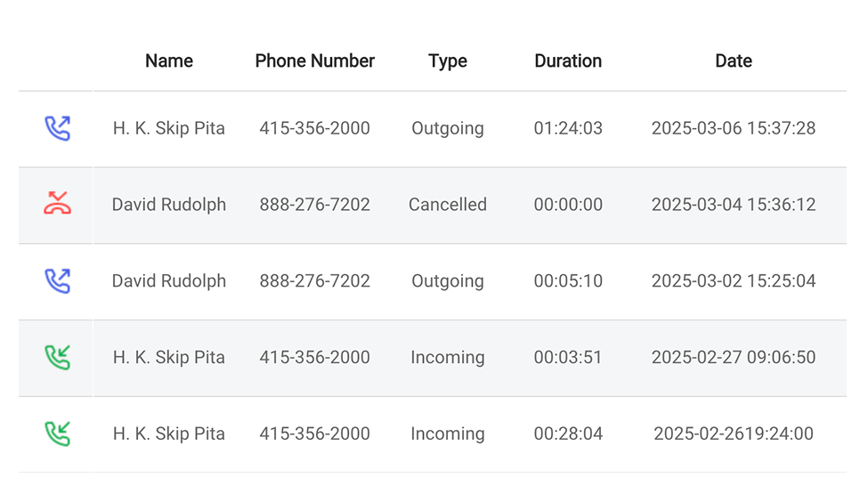Click the 01:24:03 duration value
Viewport: 868px width, 494px height.
(x=568, y=128)
